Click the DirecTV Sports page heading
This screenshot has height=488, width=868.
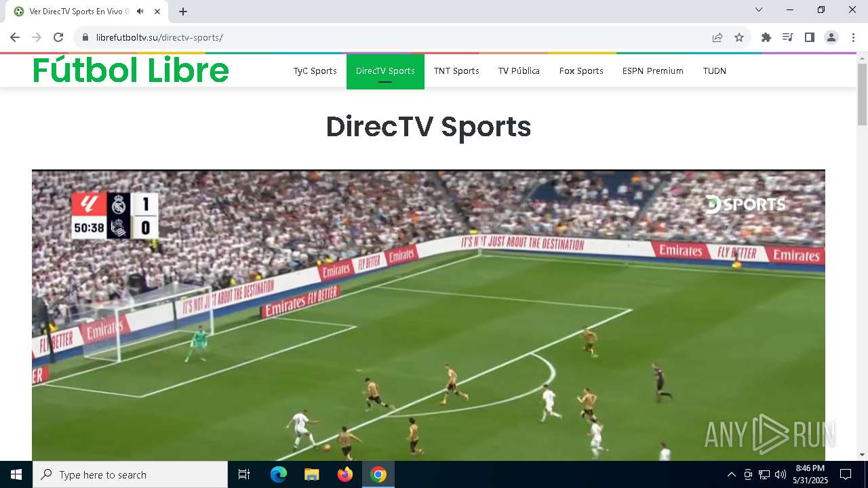click(429, 127)
